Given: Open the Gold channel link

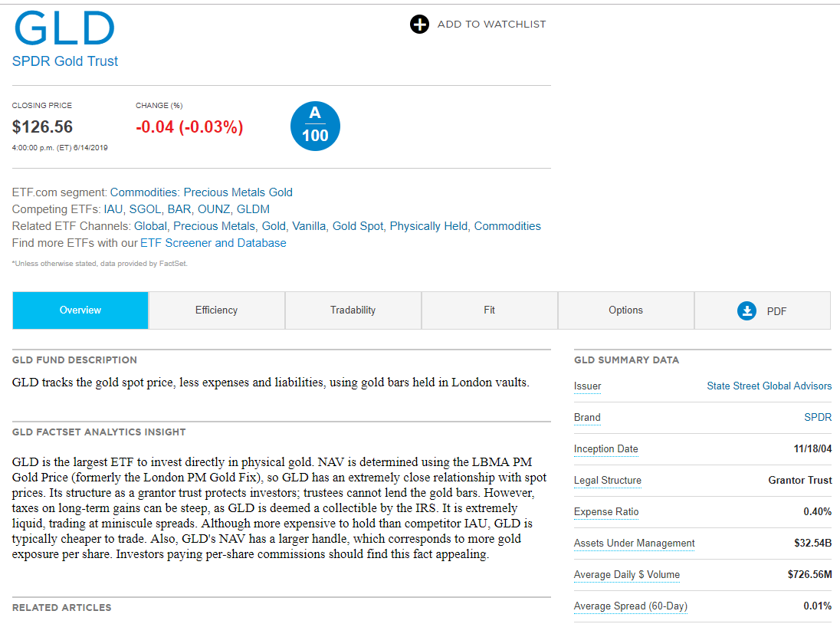Looking at the screenshot, I should (x=274, y=226).
